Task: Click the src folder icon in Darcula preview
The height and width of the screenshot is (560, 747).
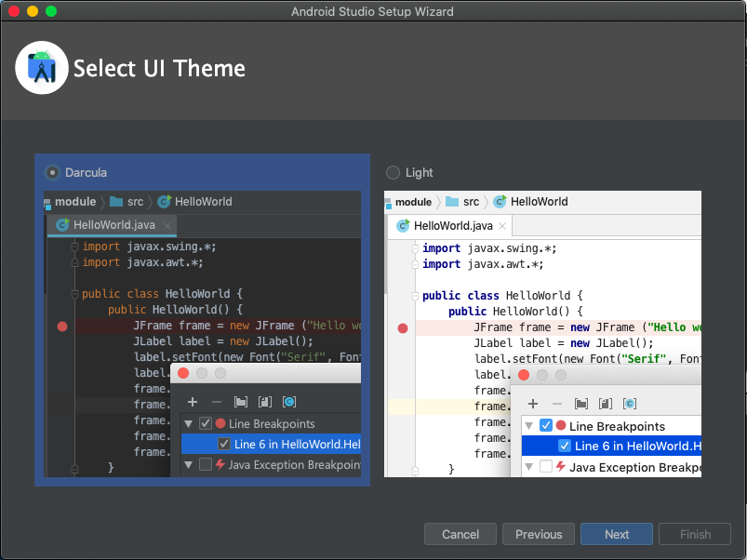Action: tap(116, 202)
